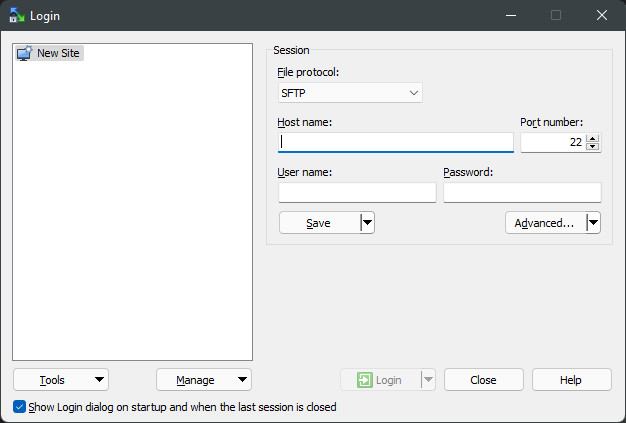Image resolution: width=626 pixels, height=423 pixels.
Task: Select the Password text field
Action: (x=522, y=192)
